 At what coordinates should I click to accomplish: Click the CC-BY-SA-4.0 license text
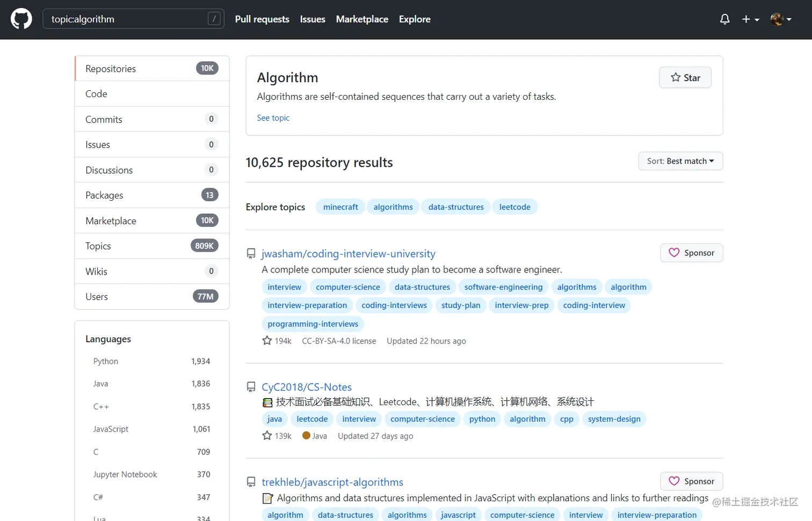(339, 341)
